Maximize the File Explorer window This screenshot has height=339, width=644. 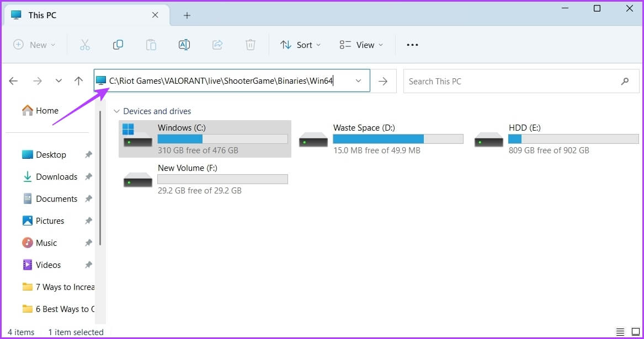pyautogui.click(x=597, y=8)
